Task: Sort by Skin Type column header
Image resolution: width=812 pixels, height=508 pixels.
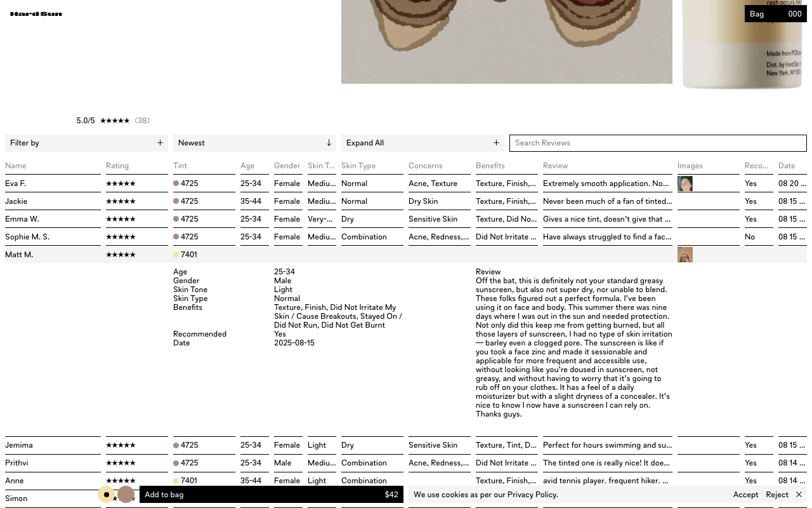Action: pos(358,166)
